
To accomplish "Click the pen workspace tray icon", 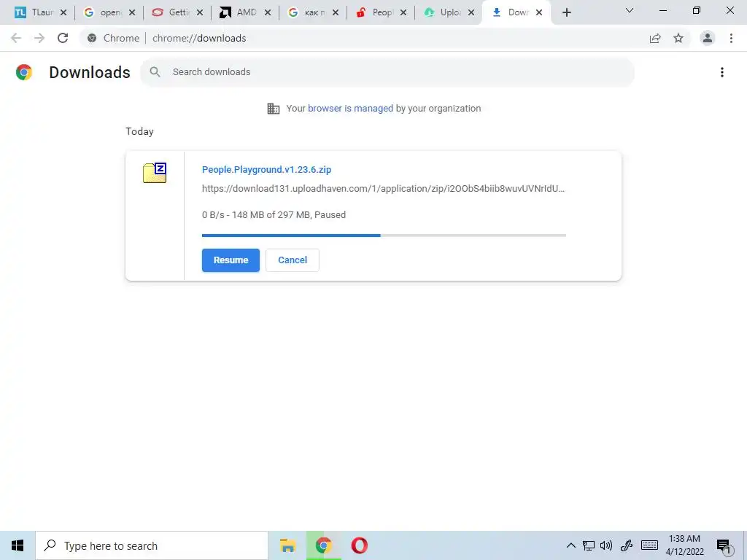I will [627, 545].
